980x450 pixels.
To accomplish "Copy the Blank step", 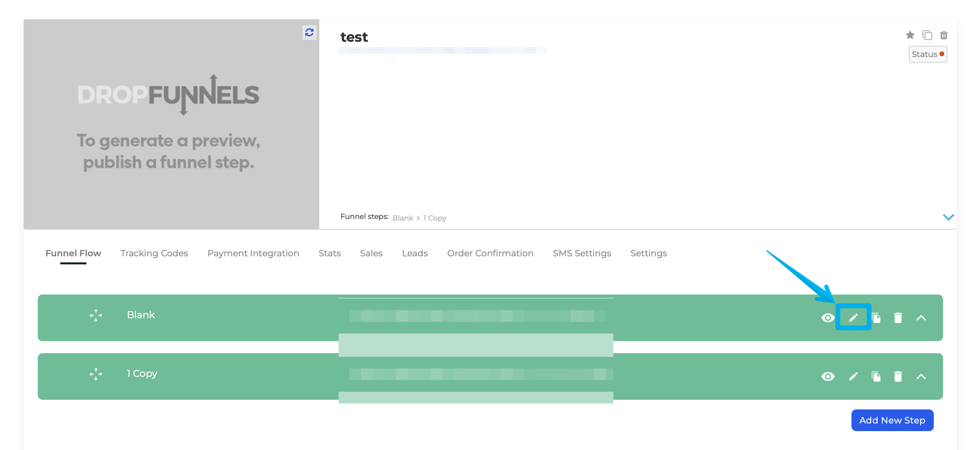I will pos(876,318).
